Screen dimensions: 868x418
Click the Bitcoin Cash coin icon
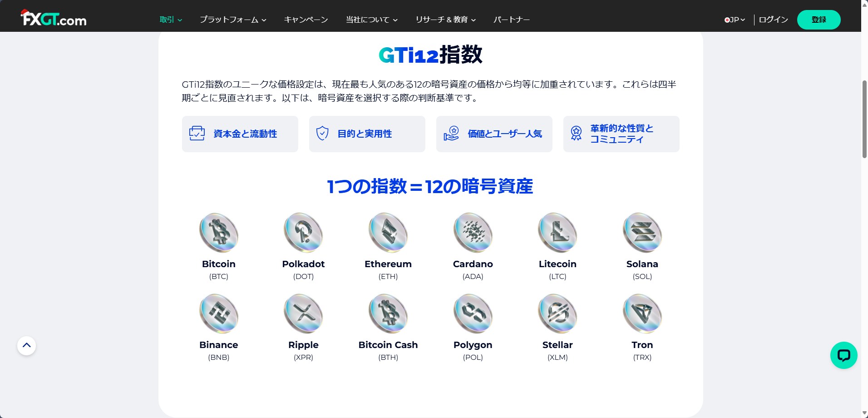pyautogui.click(x=388, y=313)
